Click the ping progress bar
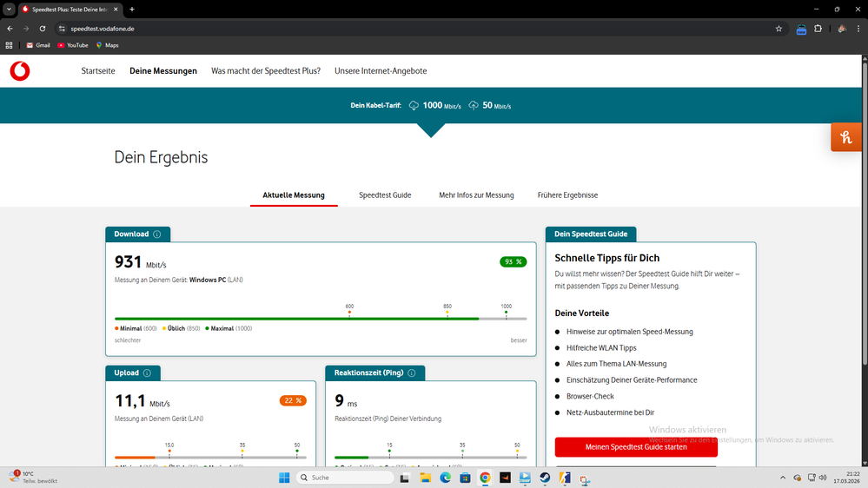Screen dimensions: 868x488 pyautogui.click(x=431, y=458)
